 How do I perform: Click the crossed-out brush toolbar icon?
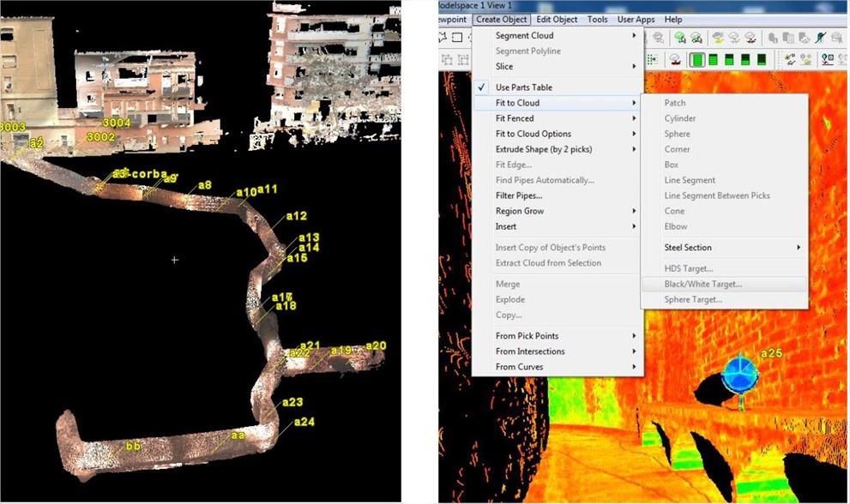point(821,38)
